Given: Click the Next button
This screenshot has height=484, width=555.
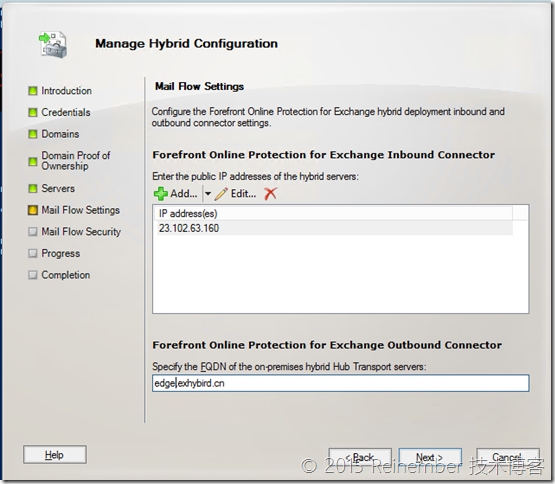Looking at the screenshot, I should pyautogui.click(x=430, y=457).
